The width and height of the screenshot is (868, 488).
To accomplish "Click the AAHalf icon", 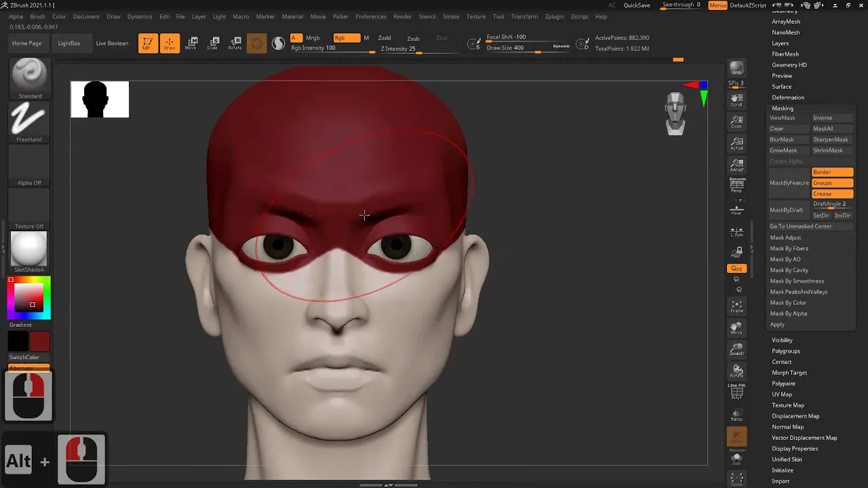I will pos(736,165).
